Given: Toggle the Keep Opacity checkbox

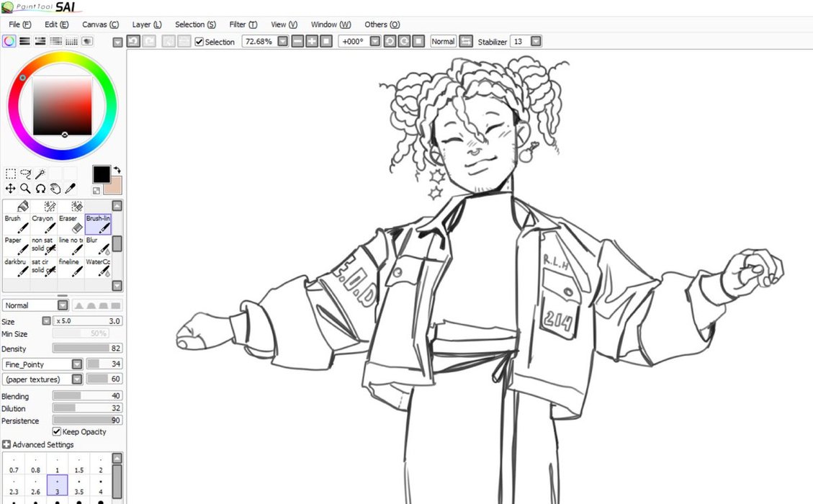Looking at the screenshot, I should 57,432.
